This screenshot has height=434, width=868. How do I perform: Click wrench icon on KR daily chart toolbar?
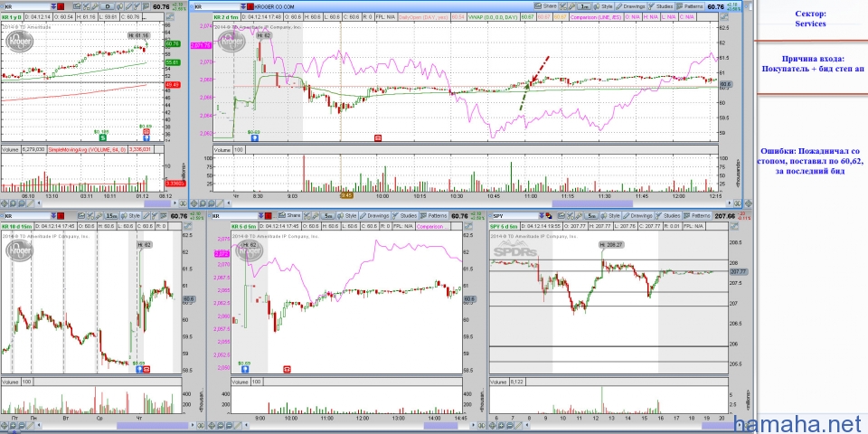tap(95, 6)
